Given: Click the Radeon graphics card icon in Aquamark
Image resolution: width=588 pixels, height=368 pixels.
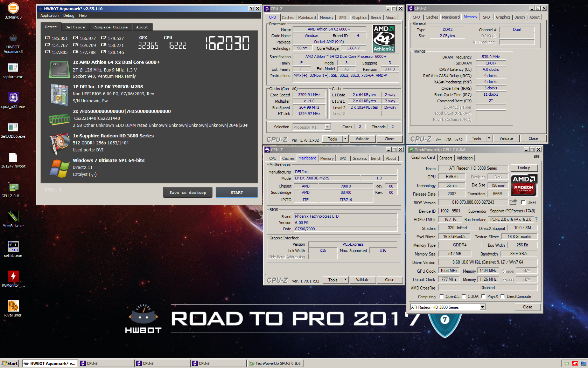Looking at the screenshot, I should 59,143.
